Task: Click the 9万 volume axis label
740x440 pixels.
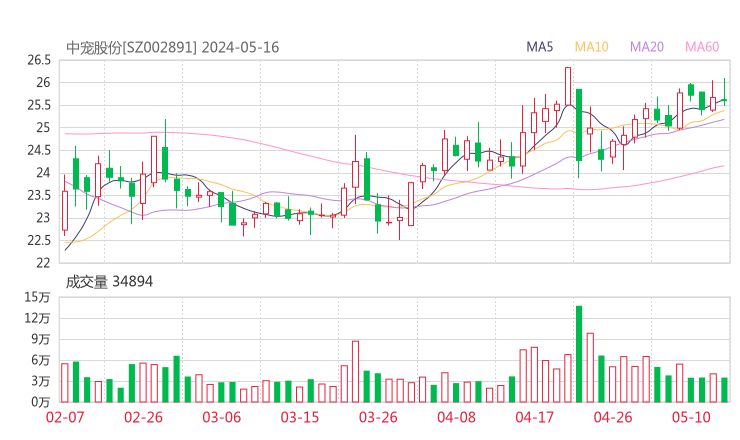Action: (41, 339)
